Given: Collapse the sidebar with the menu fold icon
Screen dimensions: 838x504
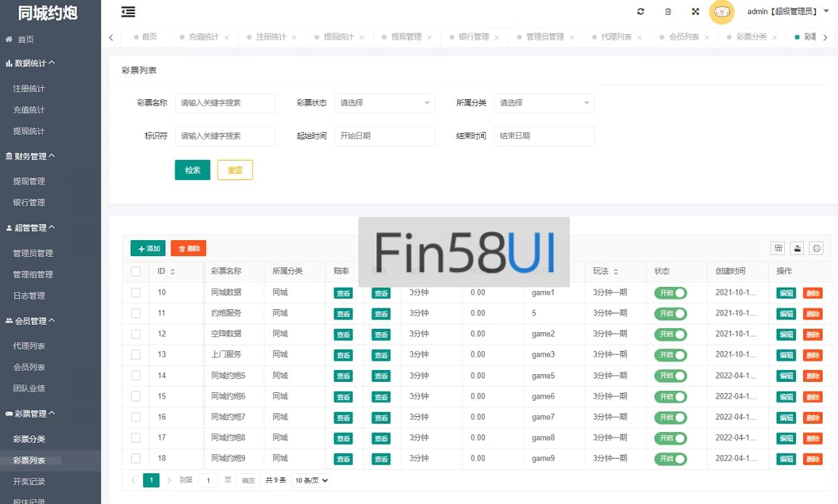Looking at the screenshot, I should click(x=128, y=12).
